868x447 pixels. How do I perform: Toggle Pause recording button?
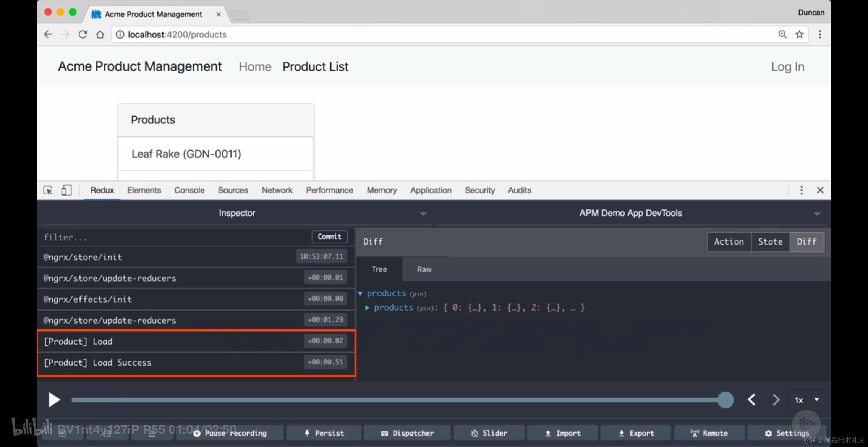pyautogui.click(x=230, y=433)
